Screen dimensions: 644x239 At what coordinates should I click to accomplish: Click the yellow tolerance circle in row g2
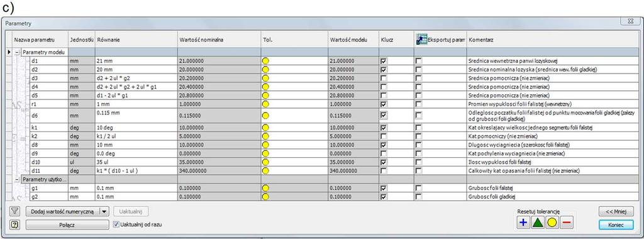tap(265, 197)
